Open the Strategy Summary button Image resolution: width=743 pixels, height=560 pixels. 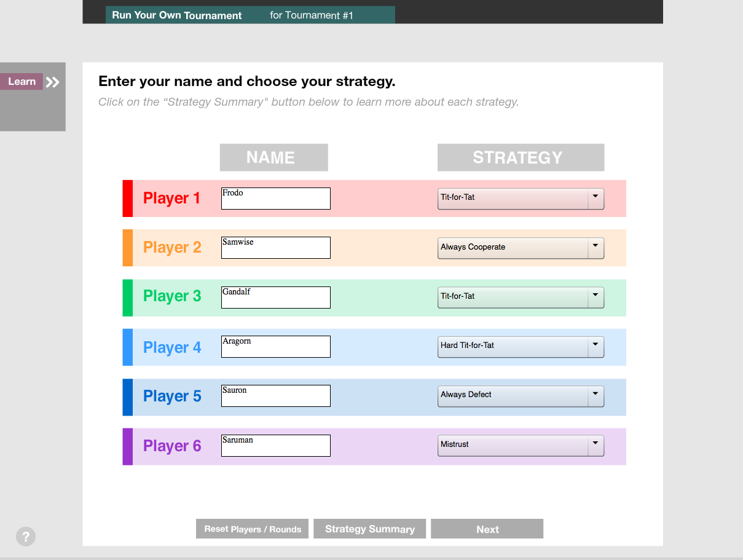click(x=370, y=529)
